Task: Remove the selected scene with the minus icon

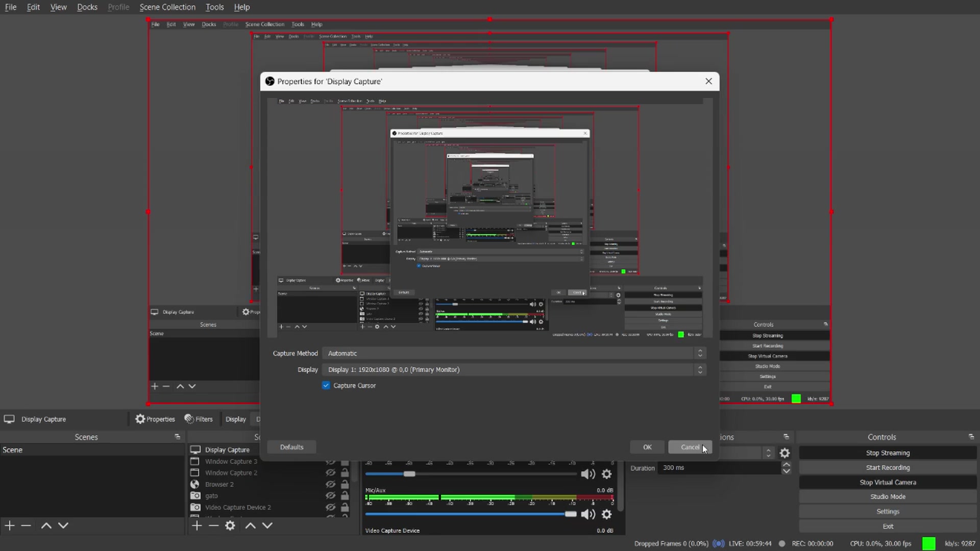Action: coord(26,525)
